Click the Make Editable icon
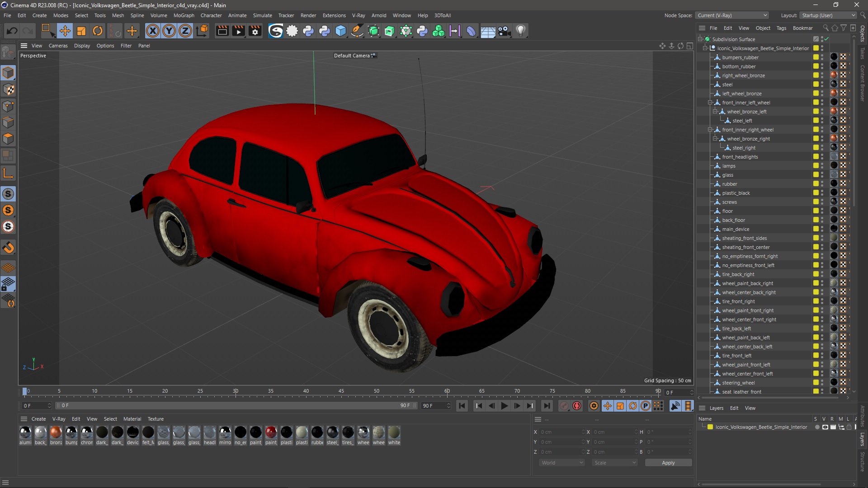 [x=8, y=52]
